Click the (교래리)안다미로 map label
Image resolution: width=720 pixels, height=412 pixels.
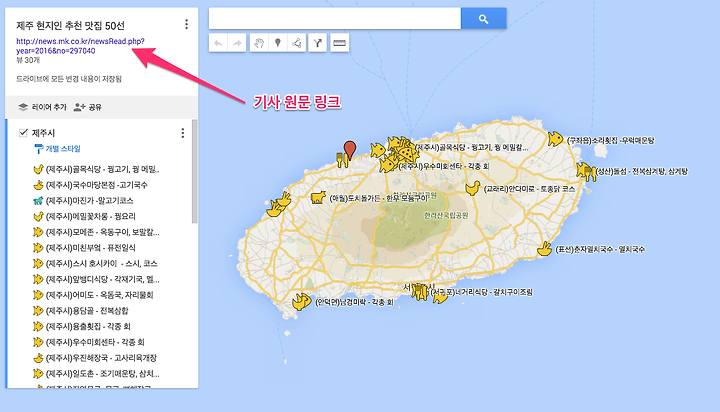[x=529, y=189]
